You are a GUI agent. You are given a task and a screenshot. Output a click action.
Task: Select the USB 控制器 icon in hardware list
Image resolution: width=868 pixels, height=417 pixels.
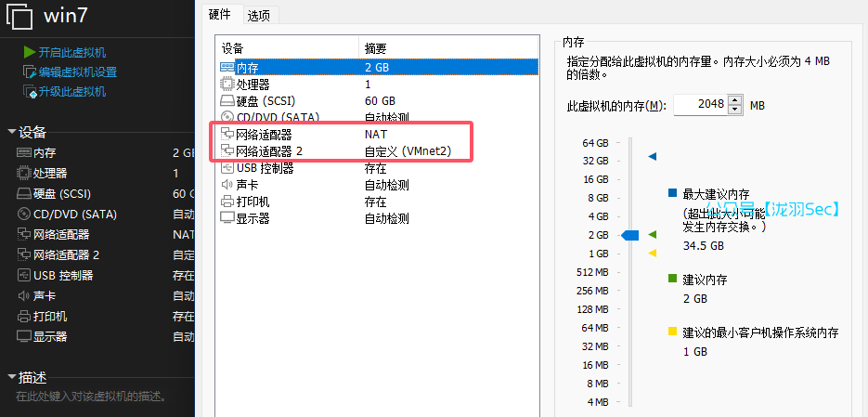(227, 168)
